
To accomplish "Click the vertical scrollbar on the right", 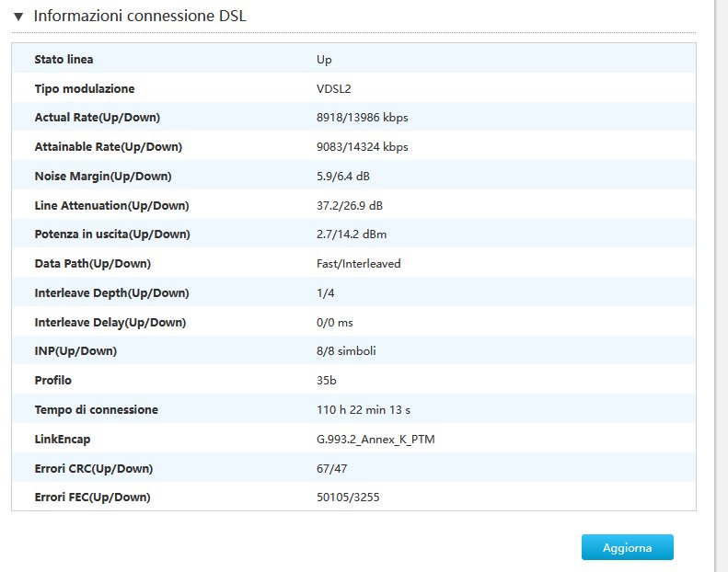I will (721, 276).
